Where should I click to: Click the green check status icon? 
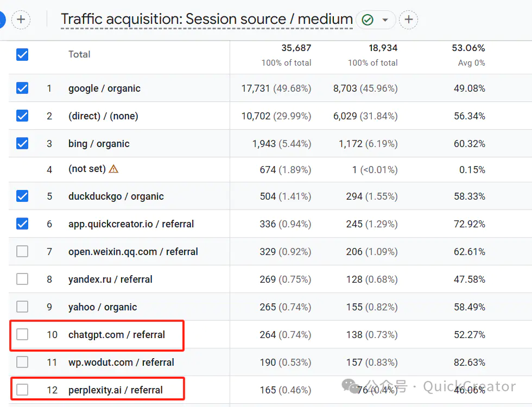[x=368, y=20]
